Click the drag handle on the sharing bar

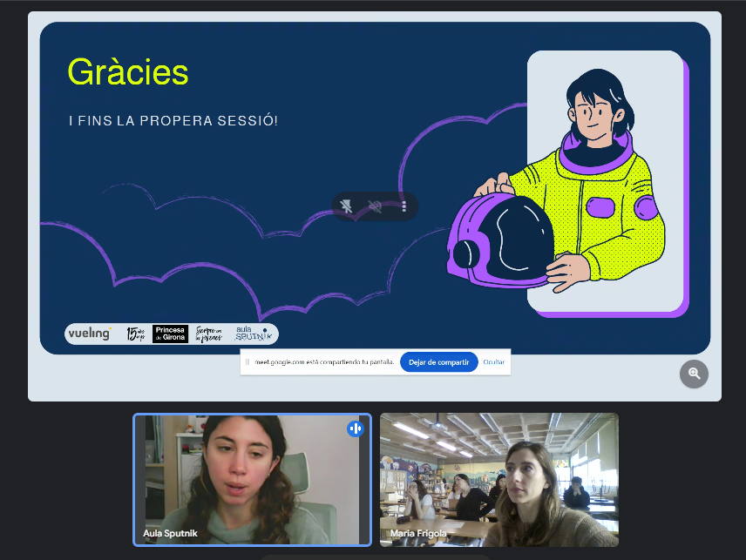click(248, 361)
